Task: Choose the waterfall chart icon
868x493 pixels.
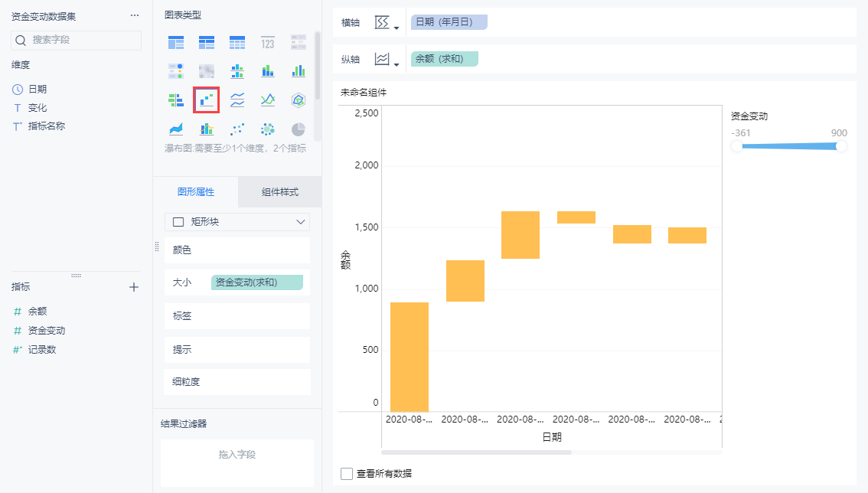Action: point(207,100)
